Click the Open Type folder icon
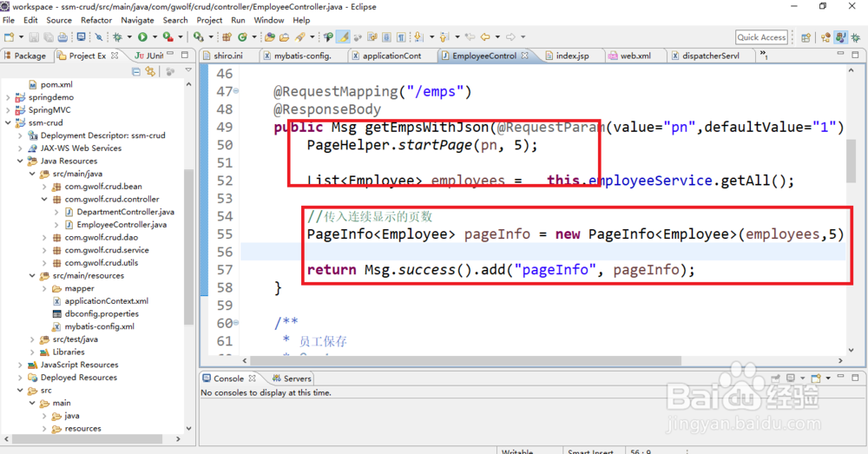 (270, 37)
